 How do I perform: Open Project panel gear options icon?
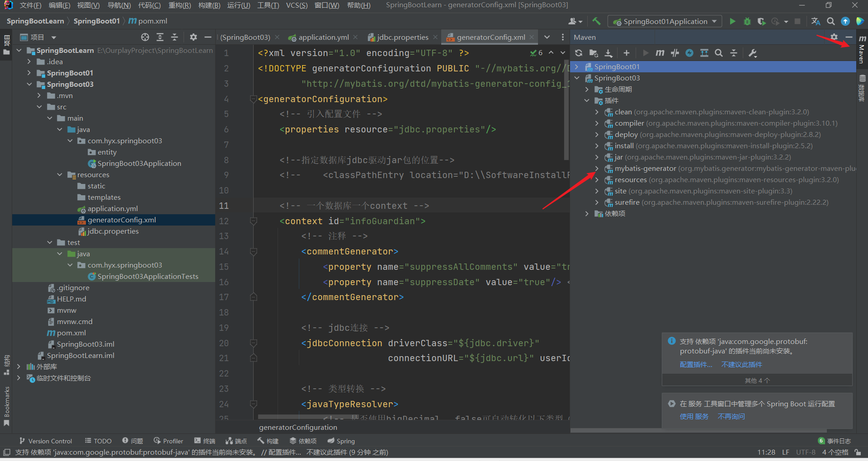(x=193, y=37)
